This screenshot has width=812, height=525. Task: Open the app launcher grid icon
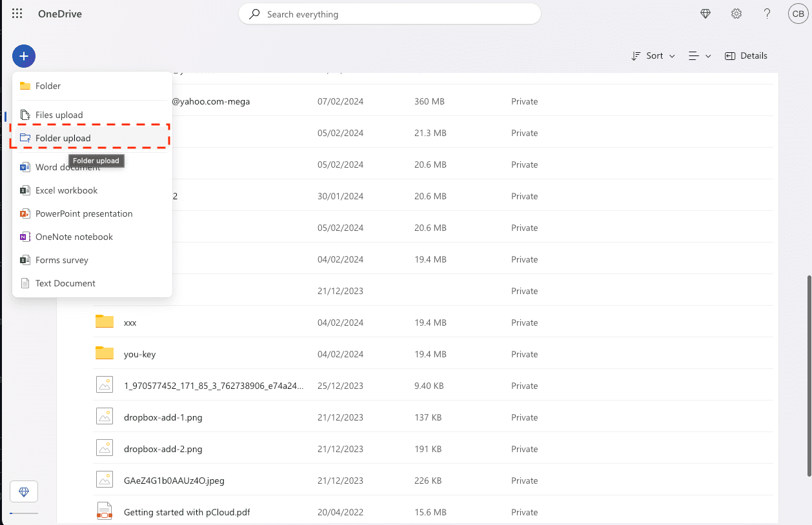(x=17, y=14)
